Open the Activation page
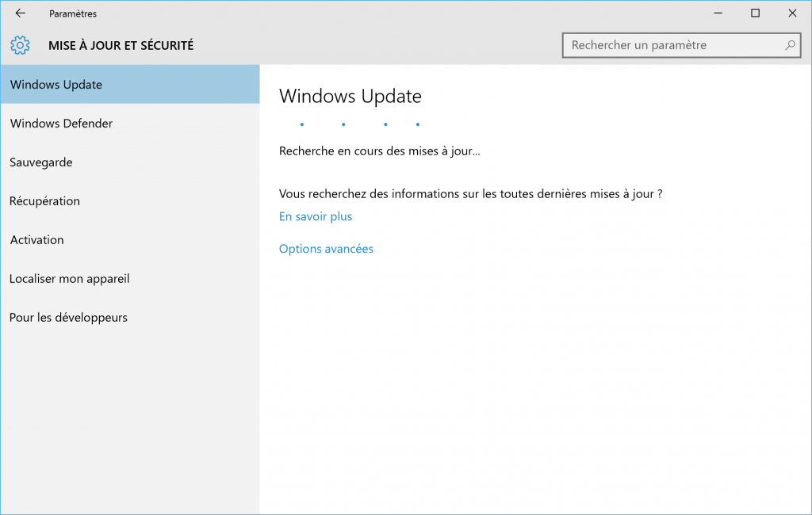The image size is (812, 515). tap(130, 239)
